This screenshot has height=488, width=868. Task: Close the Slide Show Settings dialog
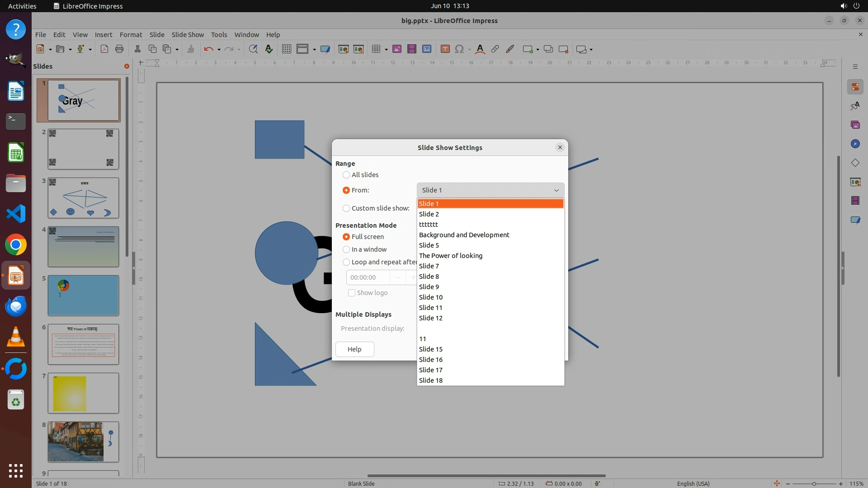560,147
